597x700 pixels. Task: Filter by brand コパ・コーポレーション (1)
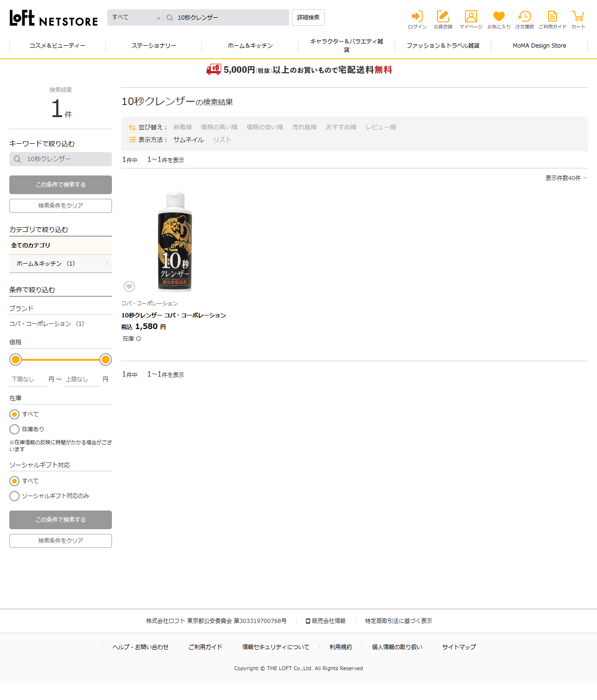tap(47, 324)
